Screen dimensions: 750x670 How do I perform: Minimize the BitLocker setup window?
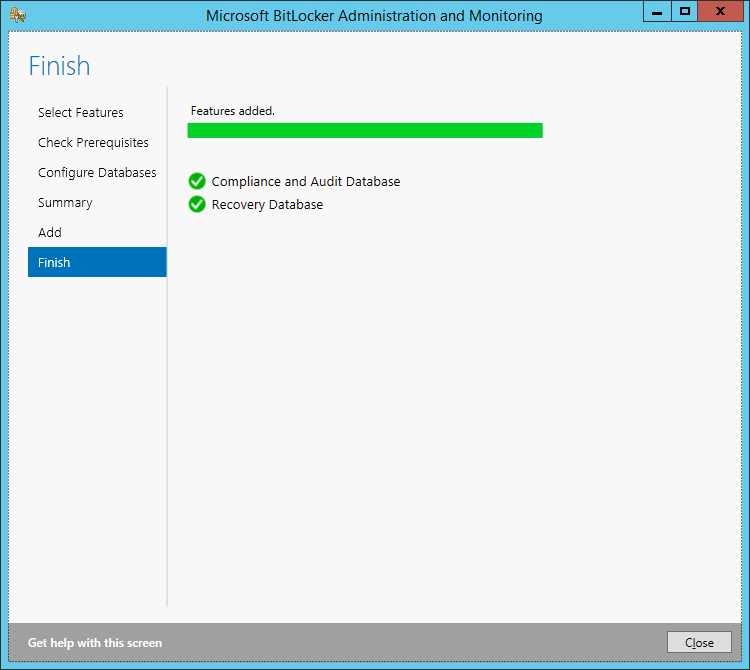[x=657, y=11]
